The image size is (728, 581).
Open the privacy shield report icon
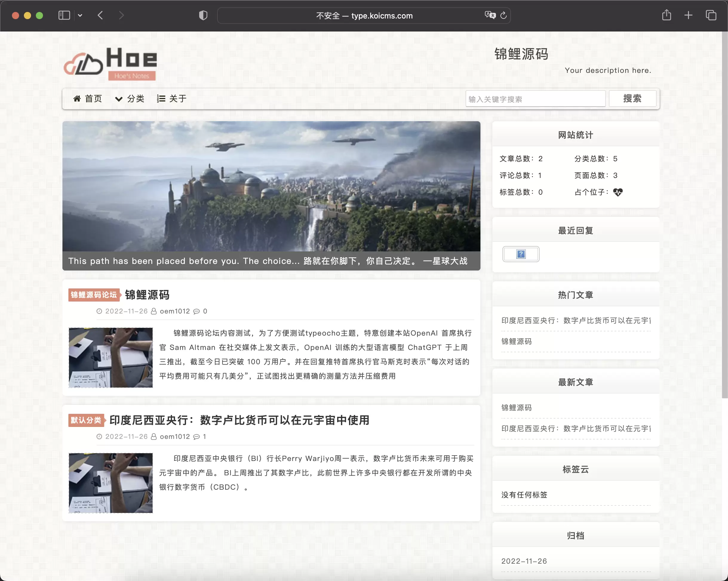[203, 15]
